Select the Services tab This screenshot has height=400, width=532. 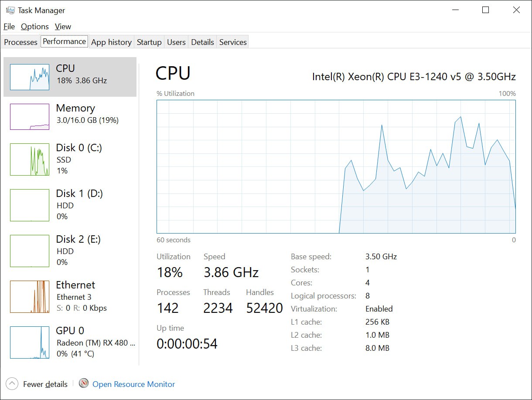[x=233, y=42]
